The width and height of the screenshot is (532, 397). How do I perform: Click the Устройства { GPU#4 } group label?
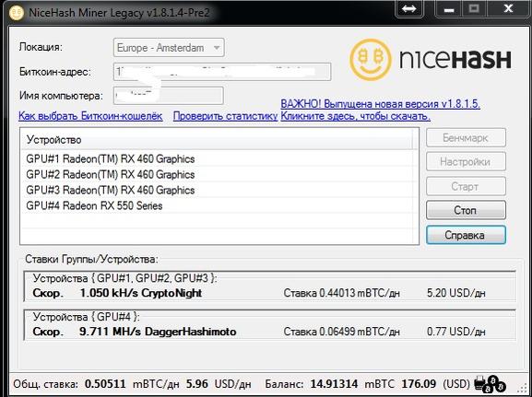[x=86, y=317]
